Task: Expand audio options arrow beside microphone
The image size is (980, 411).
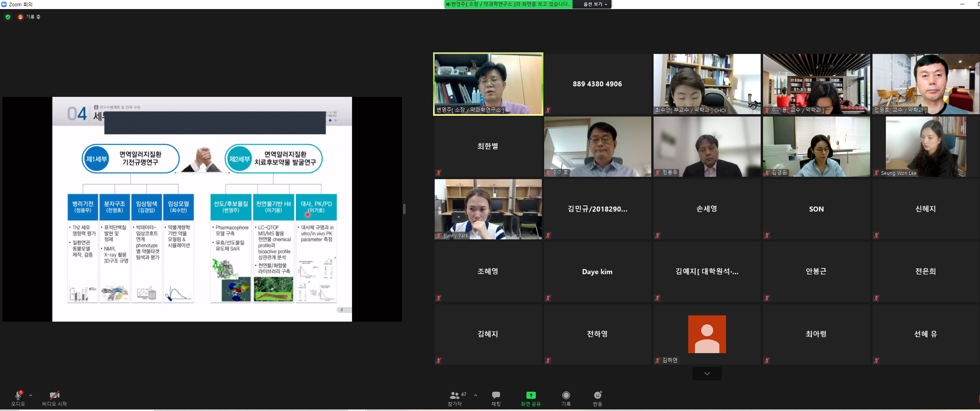Action: coord(31,395)
